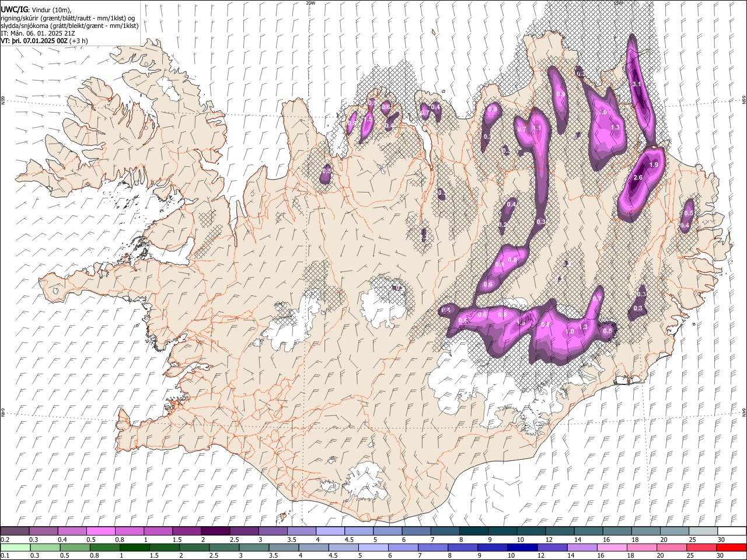Select the darkest purple swatch above label 2

pyautogui.click(x=215, y=531)
